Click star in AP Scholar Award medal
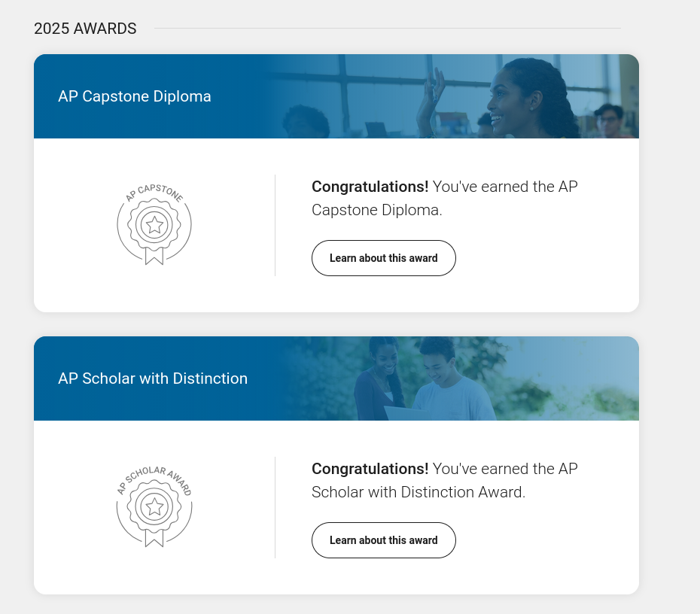The width and height of the screenshot is (700, 614). click(x=154, y=507)
